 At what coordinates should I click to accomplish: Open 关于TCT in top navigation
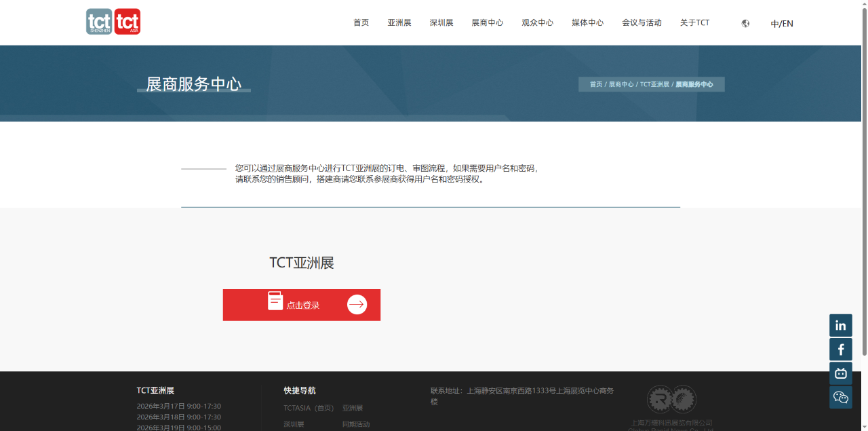tap(694, 22)
